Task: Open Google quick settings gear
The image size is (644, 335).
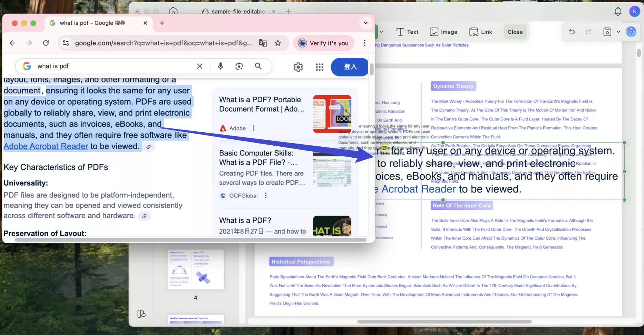Action: [298, 67]
